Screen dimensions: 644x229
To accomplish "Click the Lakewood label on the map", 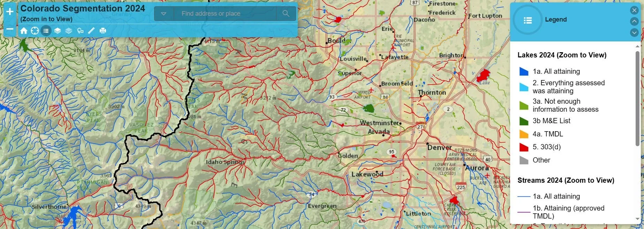I will [x=367, y=174].
